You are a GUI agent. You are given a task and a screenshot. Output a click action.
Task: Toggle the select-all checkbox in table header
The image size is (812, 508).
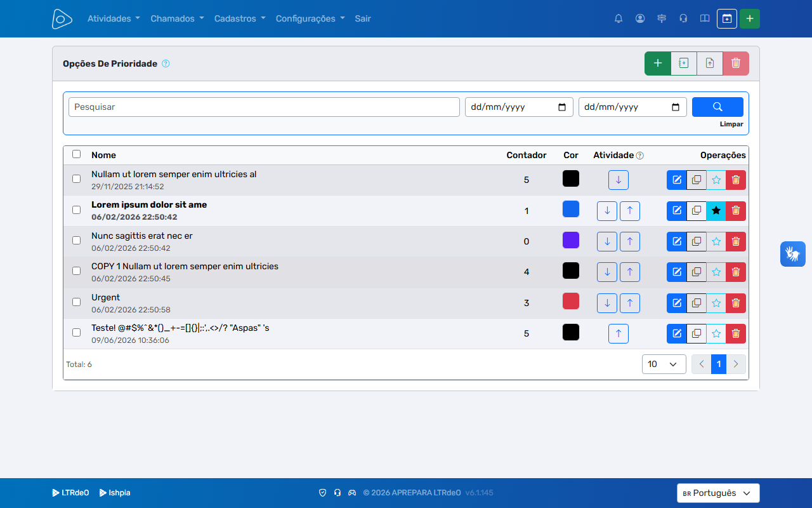point(77,154)
